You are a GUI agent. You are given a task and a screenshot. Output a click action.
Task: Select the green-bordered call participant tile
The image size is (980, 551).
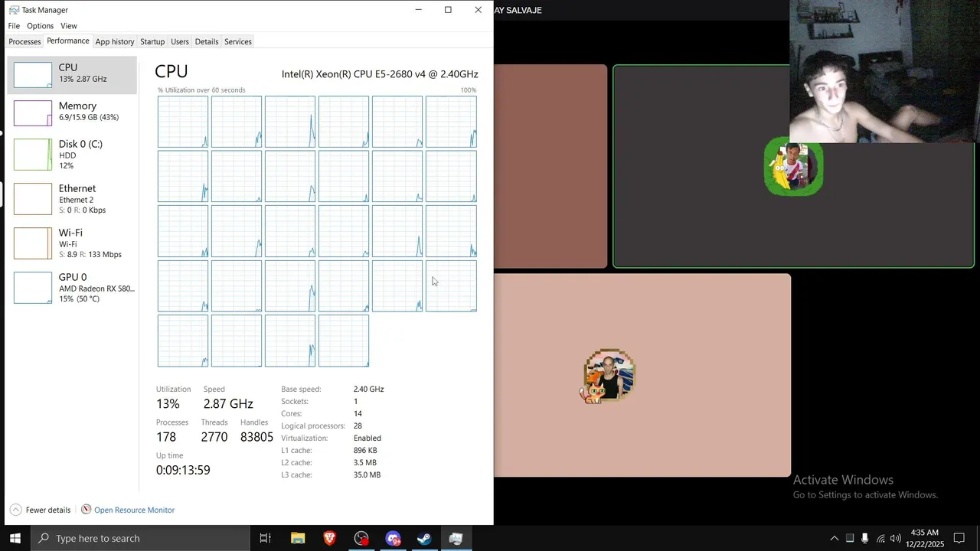(793, 166)
